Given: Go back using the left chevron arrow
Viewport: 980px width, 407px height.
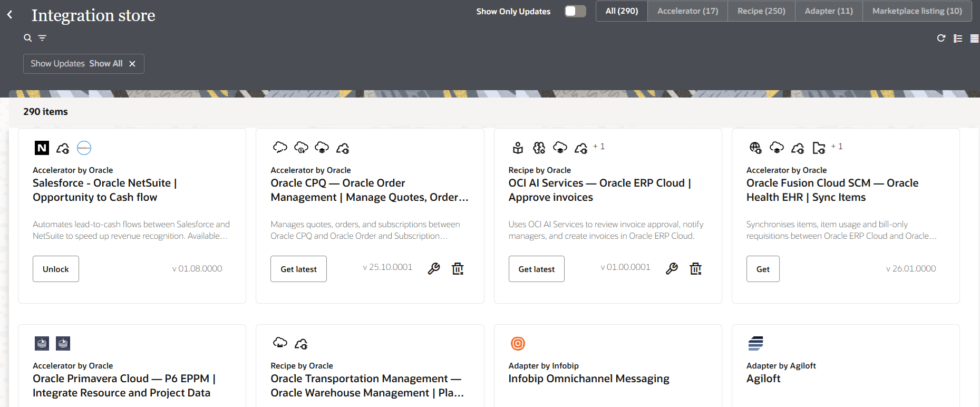Looking at the screenshot, I should [9, 15].
